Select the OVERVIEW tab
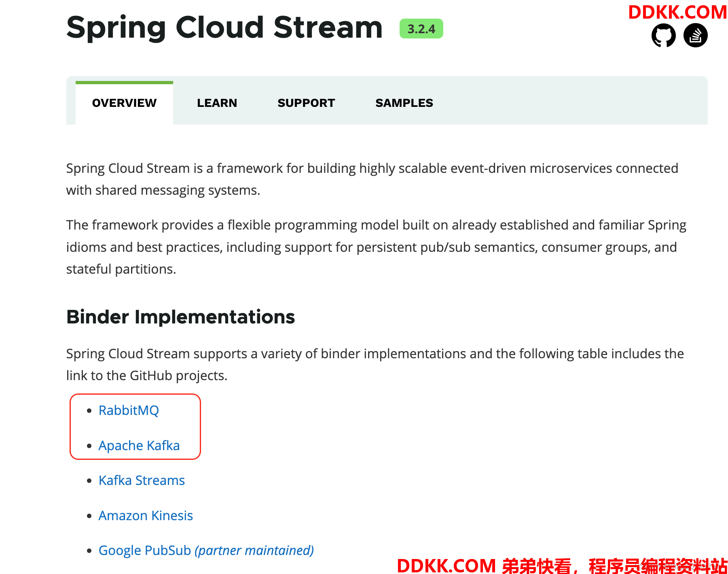 (124, 103)
